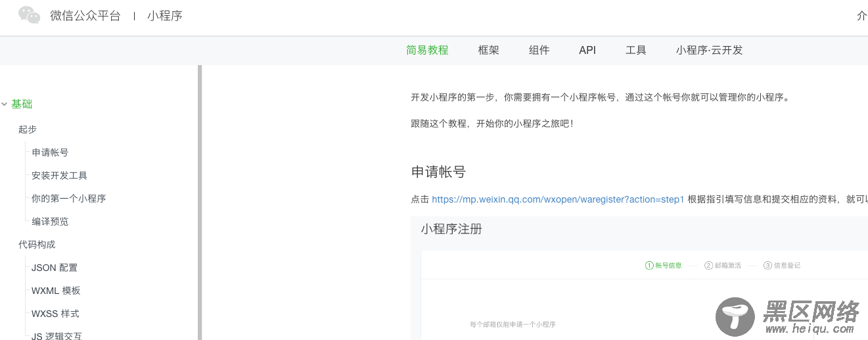Switch to the API tab
This screenshot has width=868, height=340.
coord(587,50)
